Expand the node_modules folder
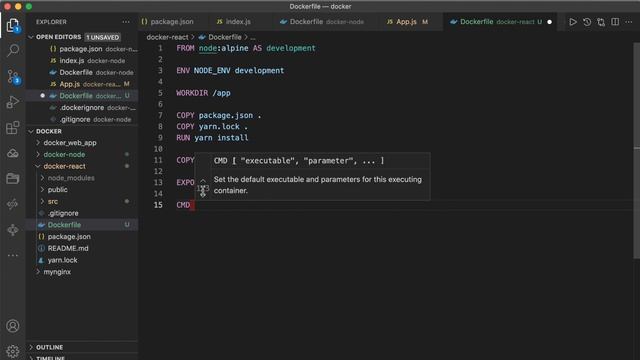 point(71,178)
